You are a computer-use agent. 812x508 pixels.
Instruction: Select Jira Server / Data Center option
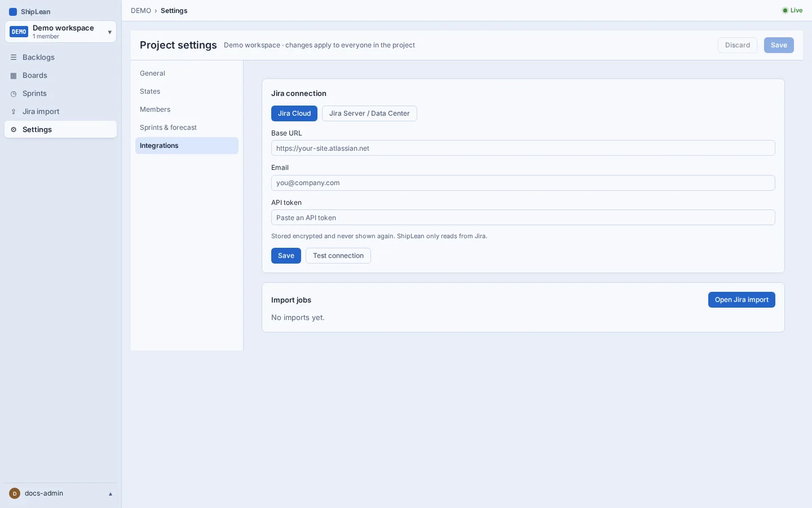369,113
